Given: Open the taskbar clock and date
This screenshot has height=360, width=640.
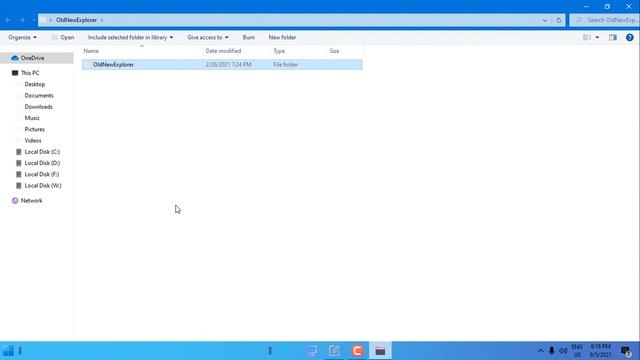Looking at the screenshot, I should coord(600,351).
